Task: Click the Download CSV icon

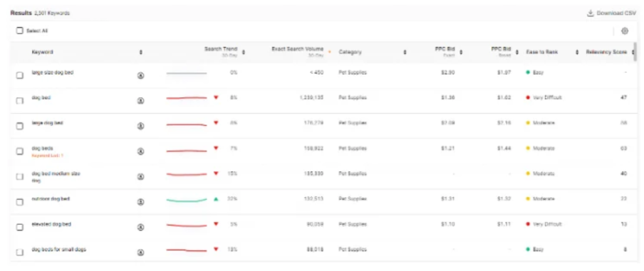Action: pos(590,13)
